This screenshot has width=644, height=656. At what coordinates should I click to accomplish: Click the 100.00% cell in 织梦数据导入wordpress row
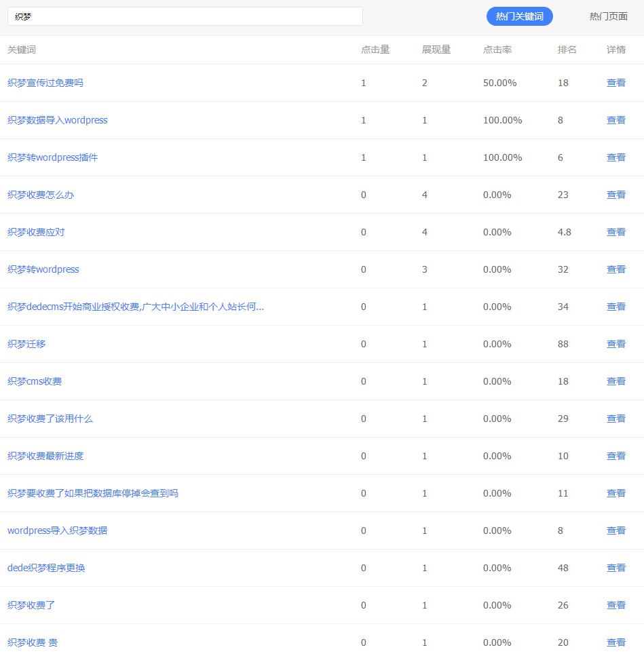pos(503,120)
